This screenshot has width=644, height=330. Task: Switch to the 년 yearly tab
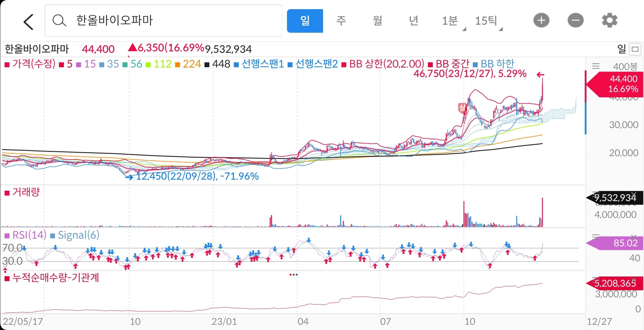coord(414,21)
